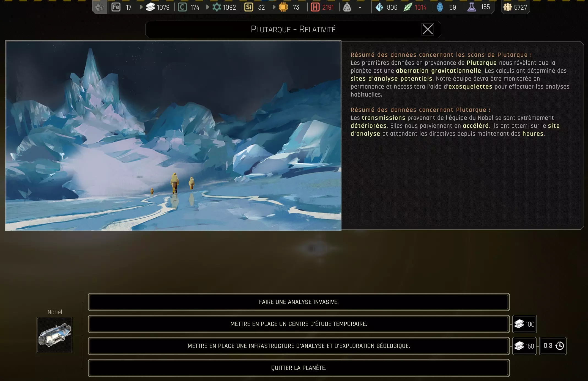The image size is (588, 381).
Task: Select 'Quitter la planète' option
Action: [x=299, y=368]
